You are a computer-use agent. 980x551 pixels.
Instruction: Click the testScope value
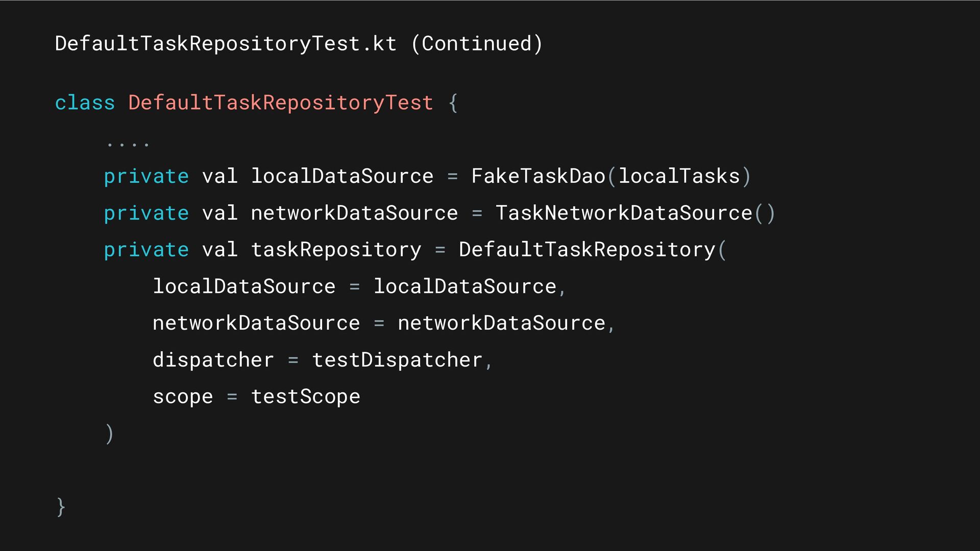[306, 397]
